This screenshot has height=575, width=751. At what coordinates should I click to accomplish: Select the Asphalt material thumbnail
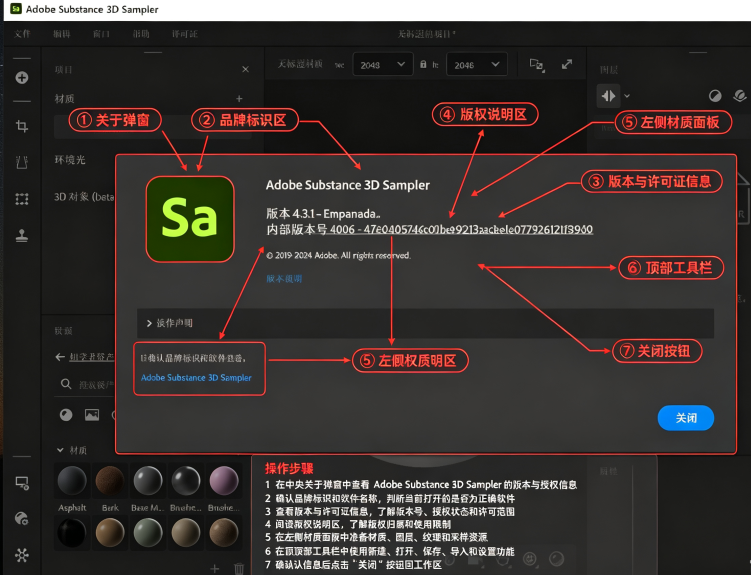(72, 481)
